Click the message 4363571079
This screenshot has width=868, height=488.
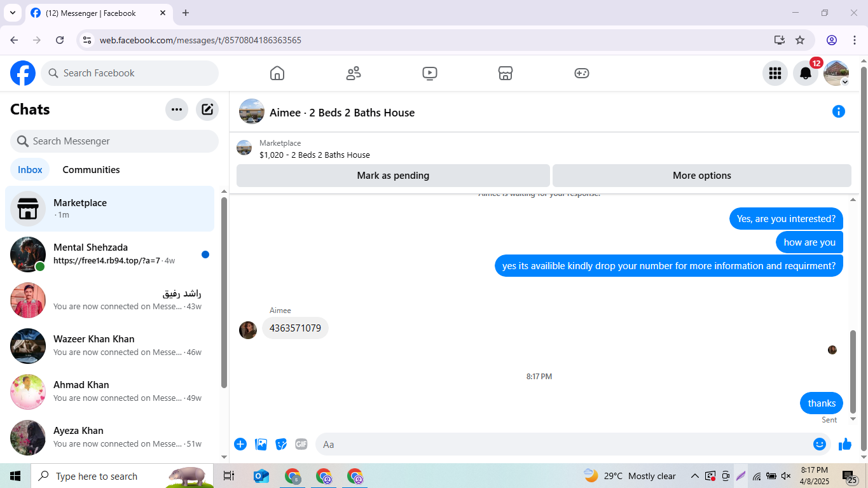pyautogui.click(x=295, y=328)
